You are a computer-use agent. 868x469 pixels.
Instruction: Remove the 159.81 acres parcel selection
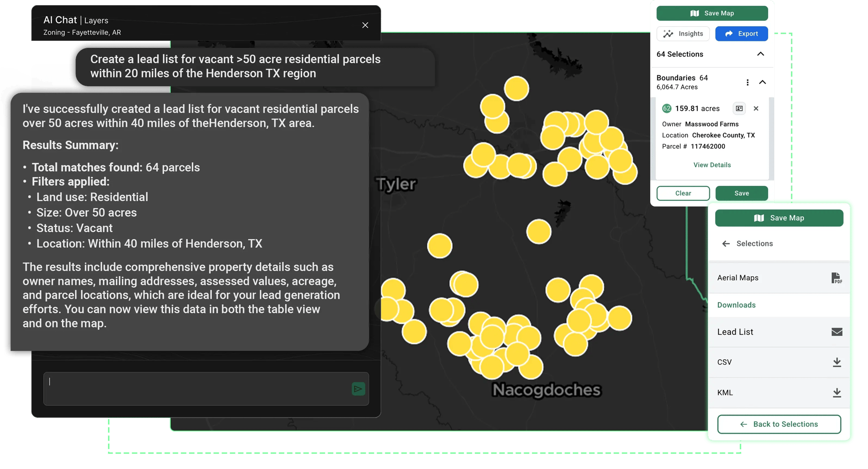(756, 108)
